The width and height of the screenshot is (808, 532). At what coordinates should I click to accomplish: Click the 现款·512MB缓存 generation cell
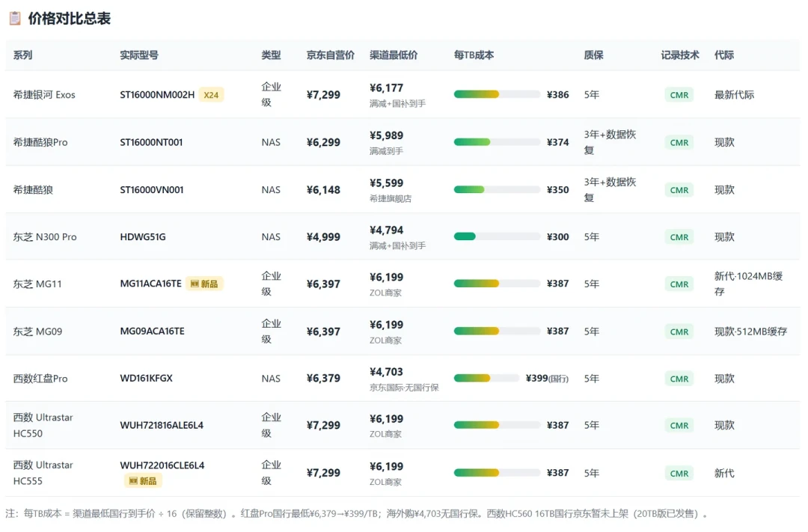(x=751, y=331)
